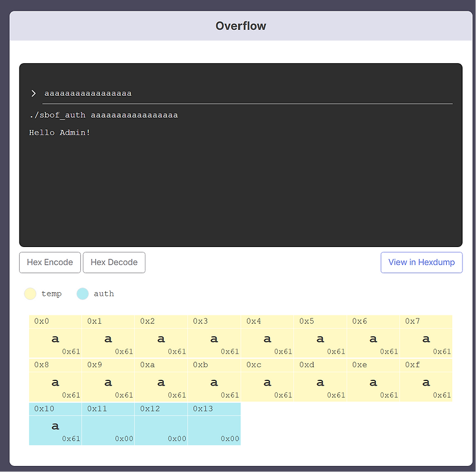Select auth cell 0x10 holding 0x61
The image size is (476, 472).
pyautogui.click(x=55, y=424)
